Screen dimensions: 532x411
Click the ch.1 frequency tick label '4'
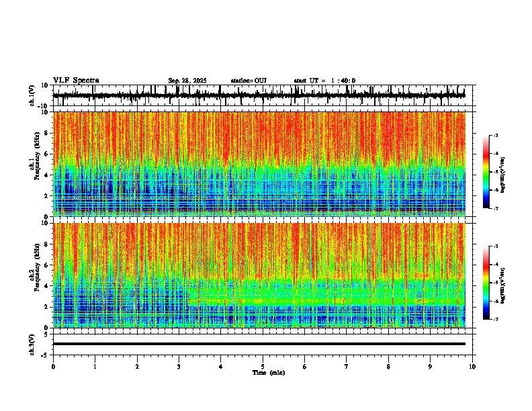(x=47, y=175)
